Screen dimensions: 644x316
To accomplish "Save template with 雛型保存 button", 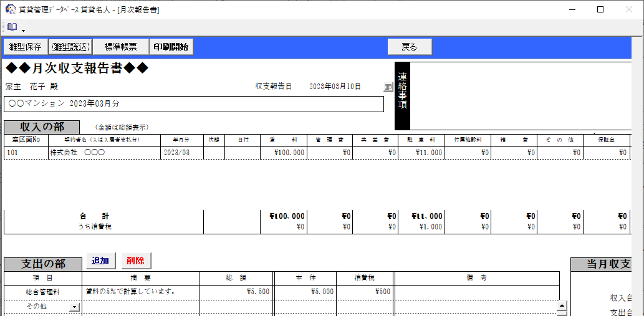I will [x=25, y=47].
